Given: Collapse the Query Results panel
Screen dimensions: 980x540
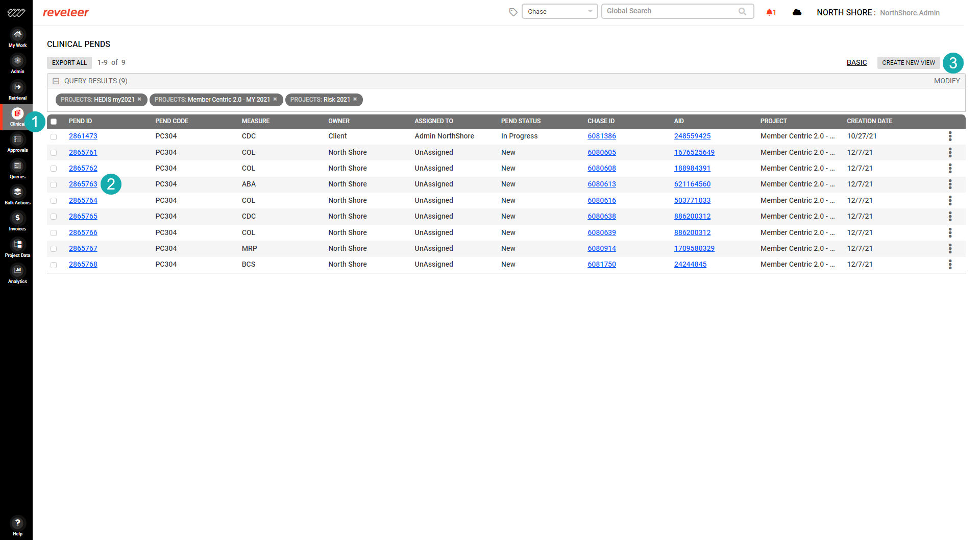Looking at the screenshot, I should [56, 81].
